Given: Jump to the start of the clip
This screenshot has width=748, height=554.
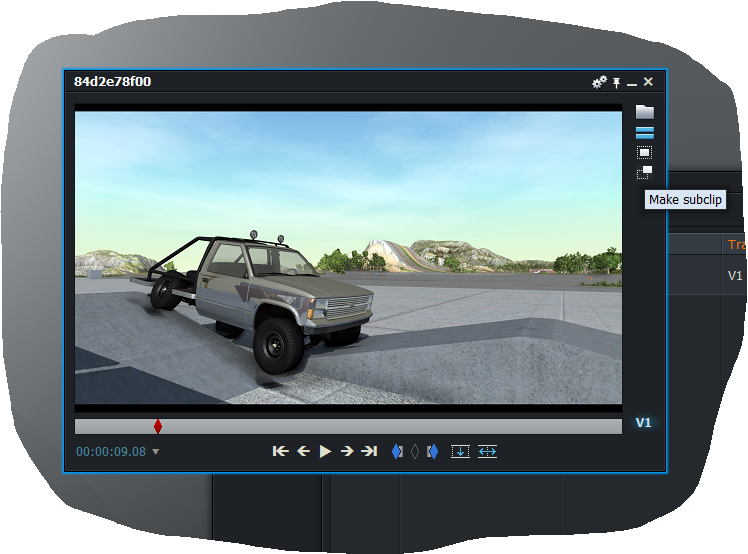Looking at the screenshot, I should pyautogui.click(x=280, y=451).
